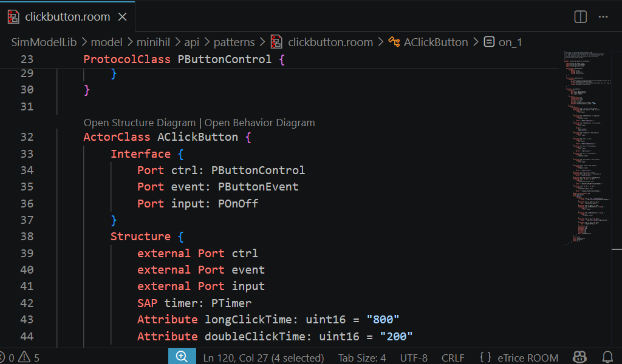This screenshot has width=622, height=364.
Task: Click POnOff type on line 36
Action: pyautogui.click(x=238, y=204)
